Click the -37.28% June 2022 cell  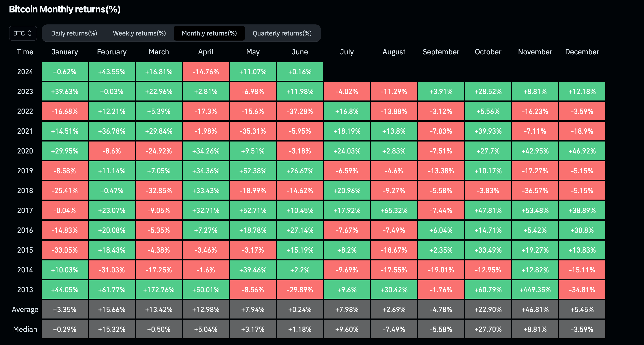[x=300, y=111]
